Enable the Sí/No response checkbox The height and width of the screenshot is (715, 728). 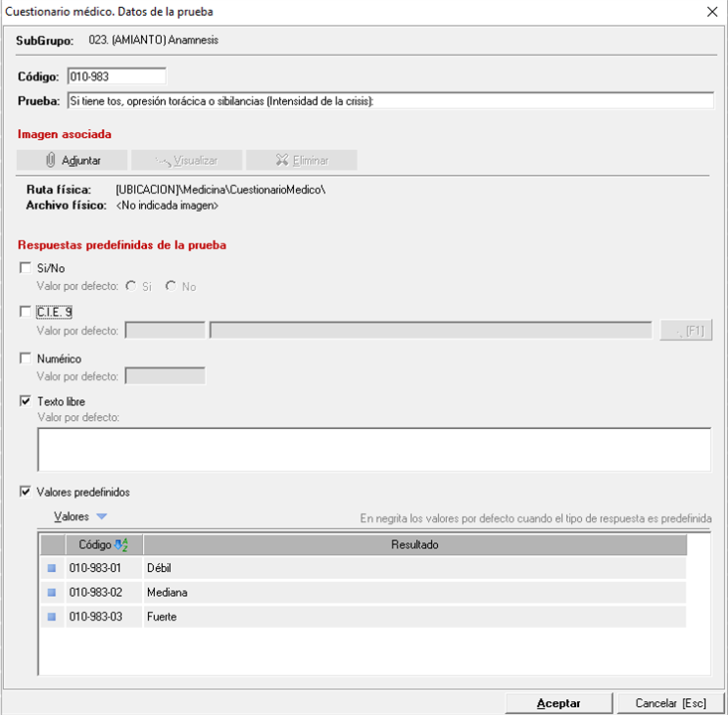26,268
